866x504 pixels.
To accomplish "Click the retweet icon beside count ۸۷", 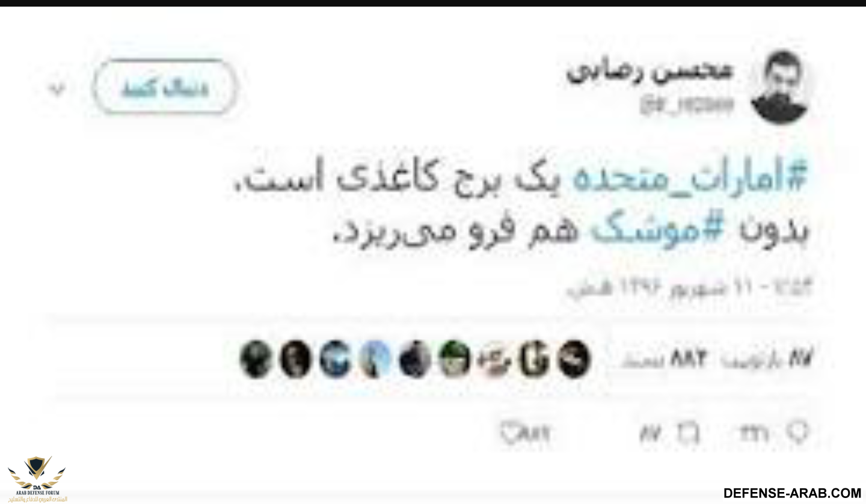I will [x=689, y=432].
